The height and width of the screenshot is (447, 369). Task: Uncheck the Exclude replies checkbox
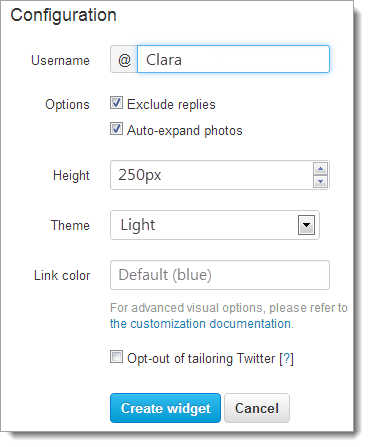(116, 103)
